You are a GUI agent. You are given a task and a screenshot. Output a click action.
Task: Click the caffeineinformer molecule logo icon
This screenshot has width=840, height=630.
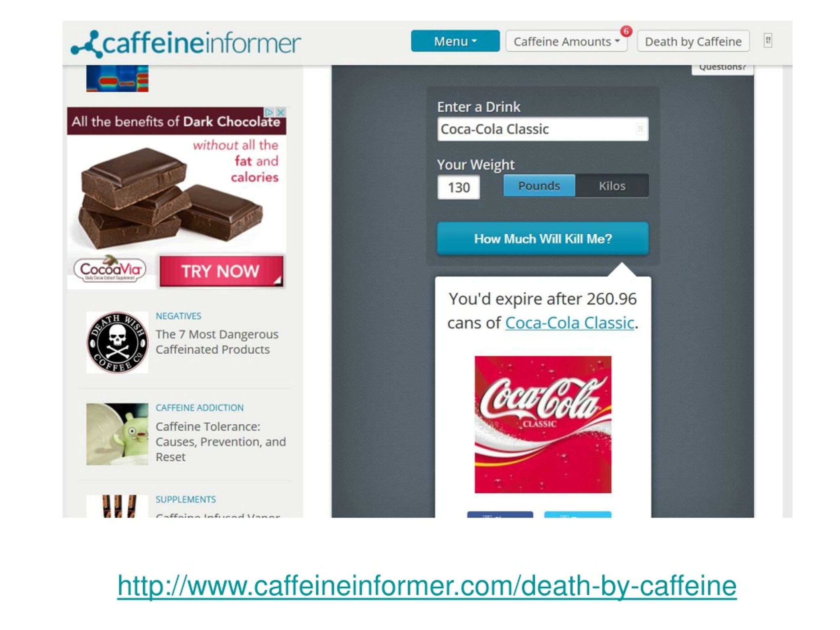[x=87, y=44]
